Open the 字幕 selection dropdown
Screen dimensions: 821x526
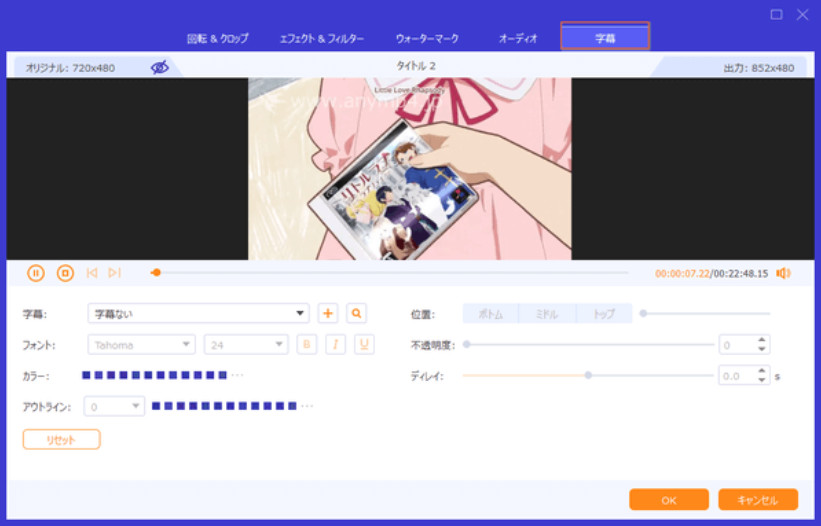click(x=198, y=314)
